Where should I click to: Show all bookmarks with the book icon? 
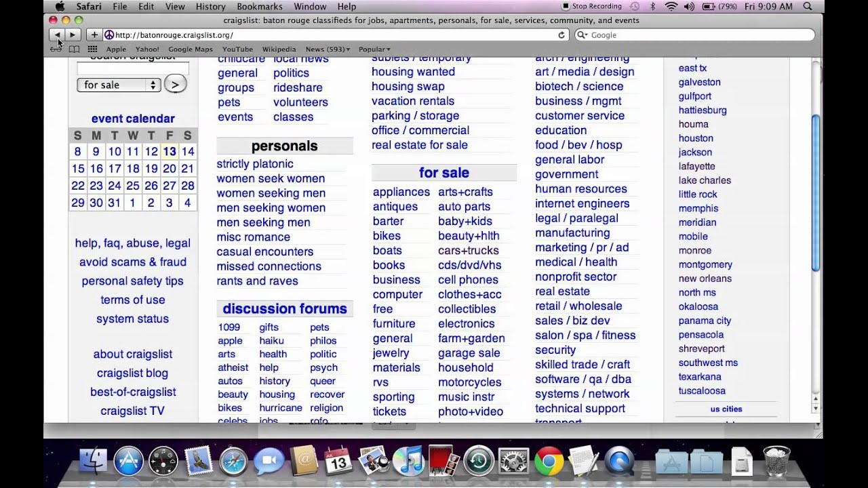click(x=74, y=49)
